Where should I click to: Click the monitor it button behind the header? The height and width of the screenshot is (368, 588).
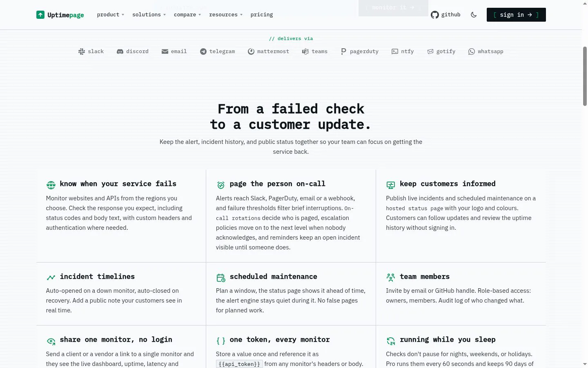pos(393,8)
